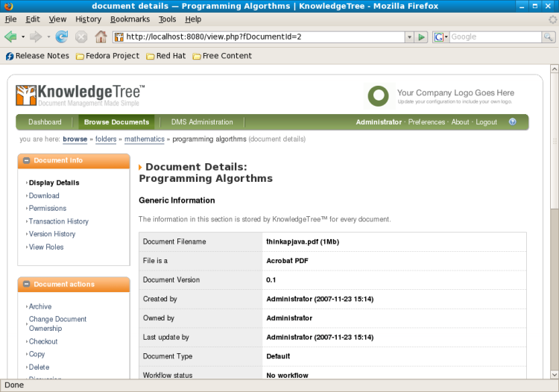Open the Fedora Project bookmark folder

[x=107, y=56]
